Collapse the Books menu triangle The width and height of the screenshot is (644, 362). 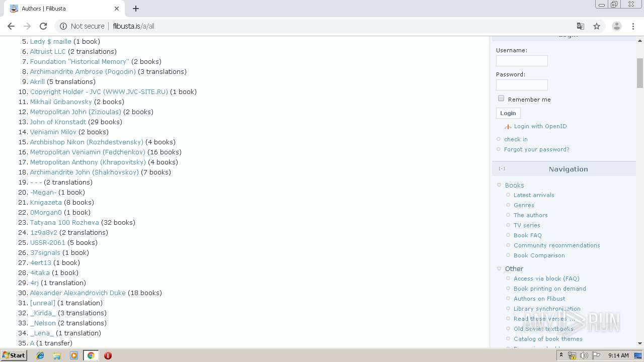499,186
